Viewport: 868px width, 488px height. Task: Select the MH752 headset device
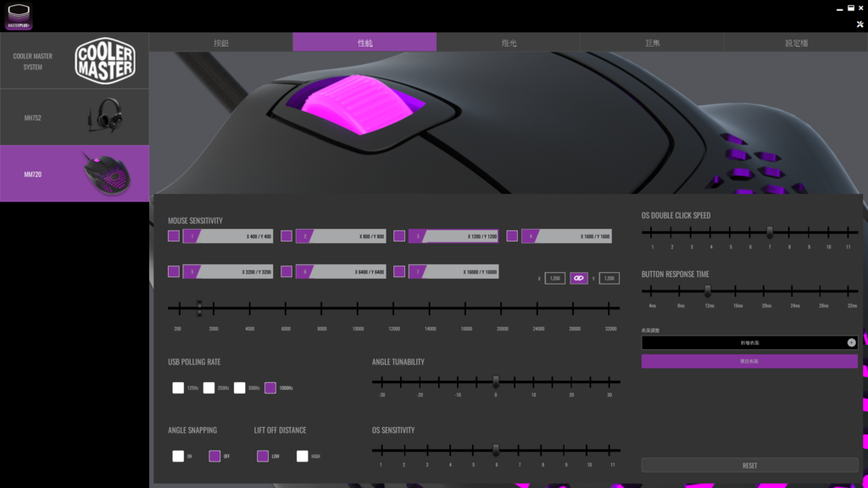pos(75,117)
